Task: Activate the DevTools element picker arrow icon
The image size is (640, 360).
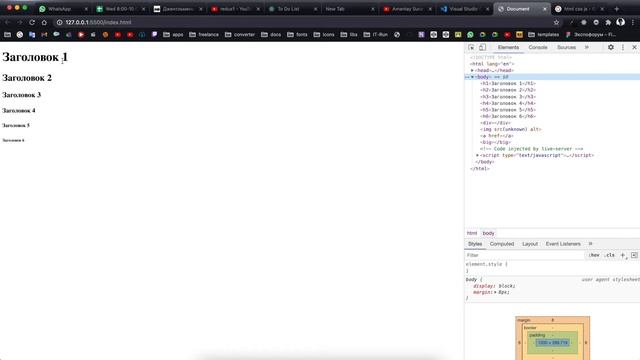Action: [x=471, y=47]
